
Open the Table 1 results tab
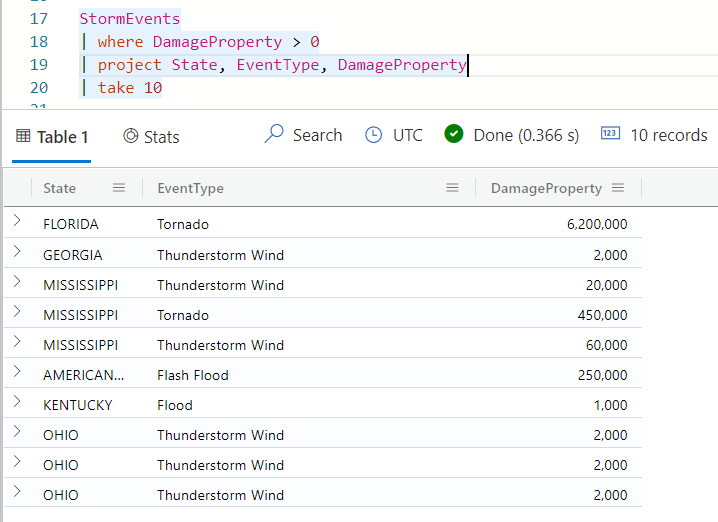(x=52, y=137)
